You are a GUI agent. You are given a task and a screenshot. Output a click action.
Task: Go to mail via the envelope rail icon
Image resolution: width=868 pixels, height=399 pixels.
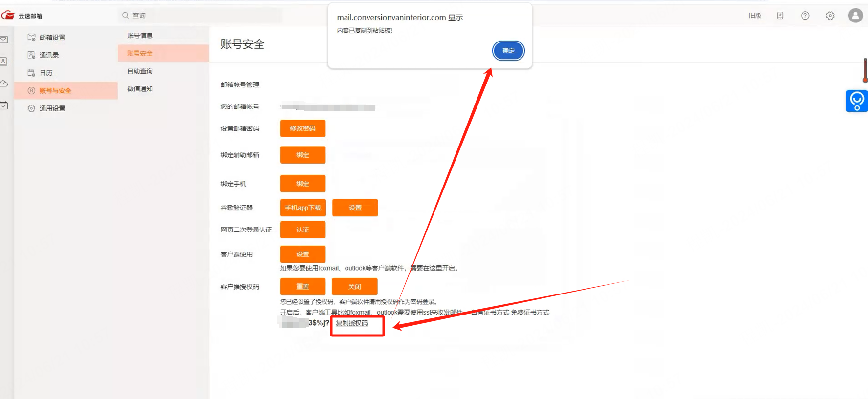[4, 40]
